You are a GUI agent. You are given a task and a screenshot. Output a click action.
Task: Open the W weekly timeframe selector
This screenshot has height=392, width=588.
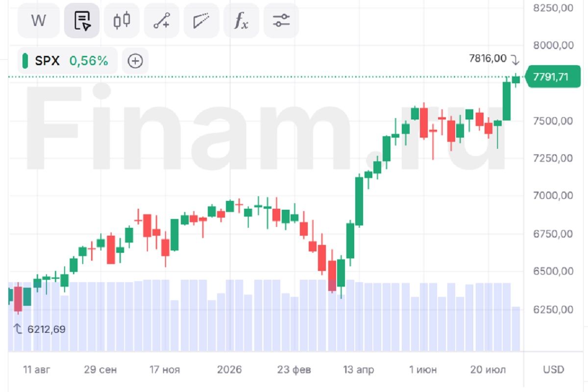[39, 21]
